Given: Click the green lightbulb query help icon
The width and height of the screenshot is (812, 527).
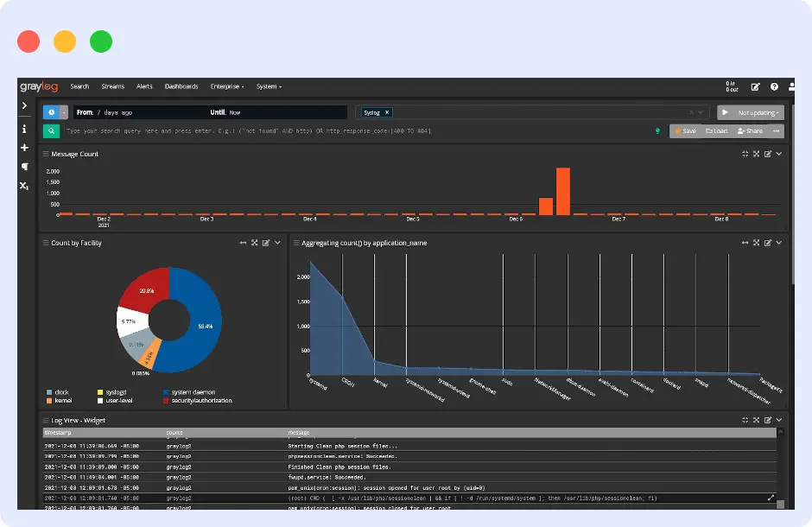Looking at the screenshot, I should click(657, 131).
